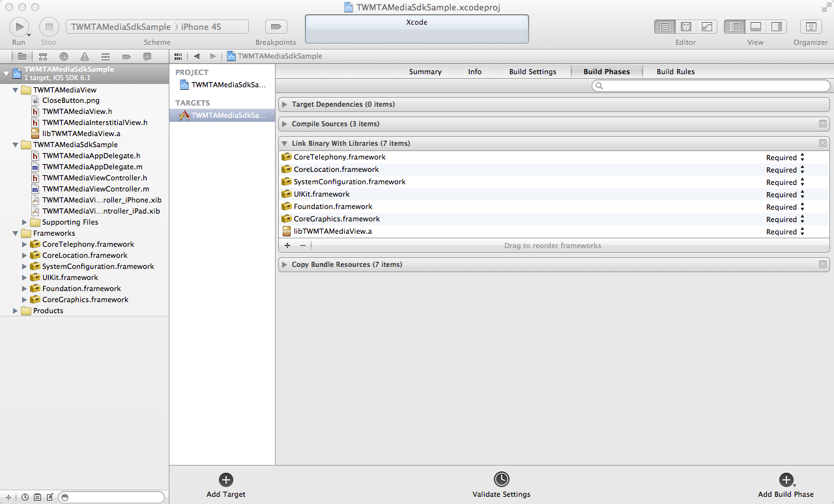834x504 pixels.
Task: Collapse the TWMTAMediaView folder
Action: 16,90
